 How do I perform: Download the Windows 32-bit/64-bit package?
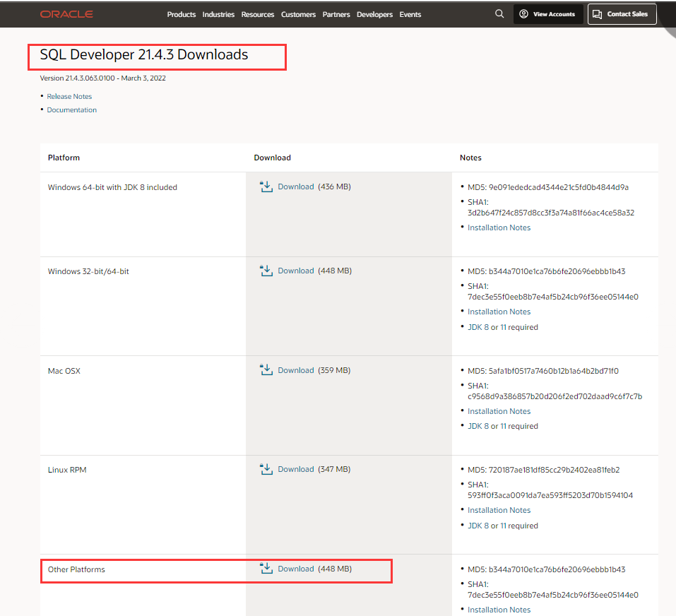[296, 271]
